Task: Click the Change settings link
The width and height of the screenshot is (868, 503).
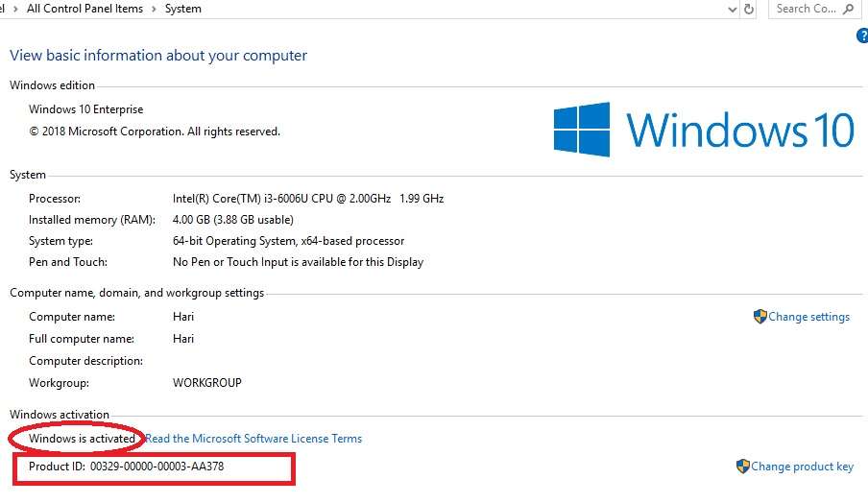Action: [808, 317]
